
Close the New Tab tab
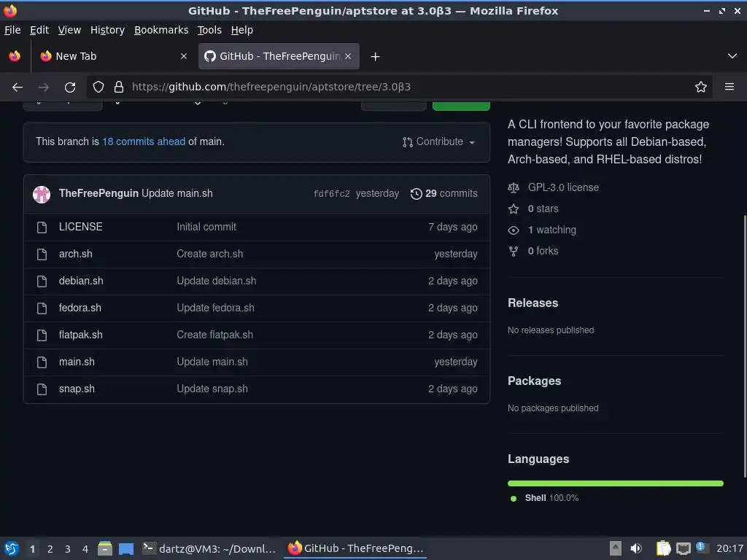(183, 56)
